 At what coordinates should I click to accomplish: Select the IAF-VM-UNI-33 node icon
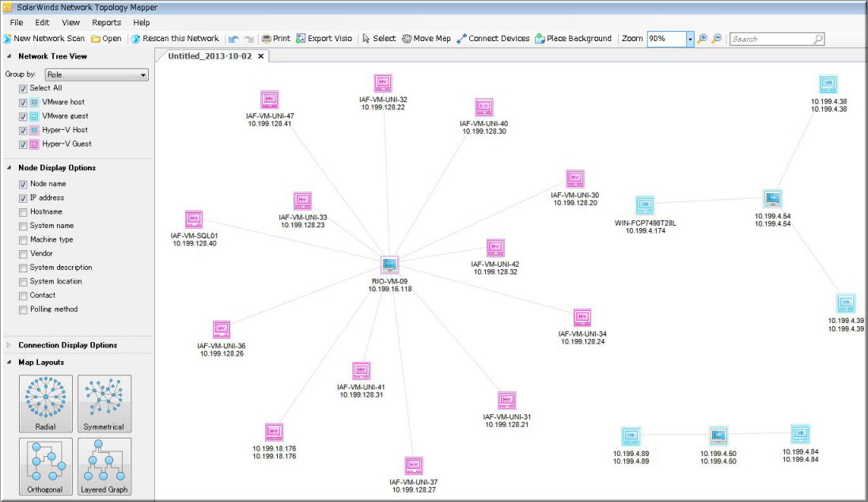302,200
